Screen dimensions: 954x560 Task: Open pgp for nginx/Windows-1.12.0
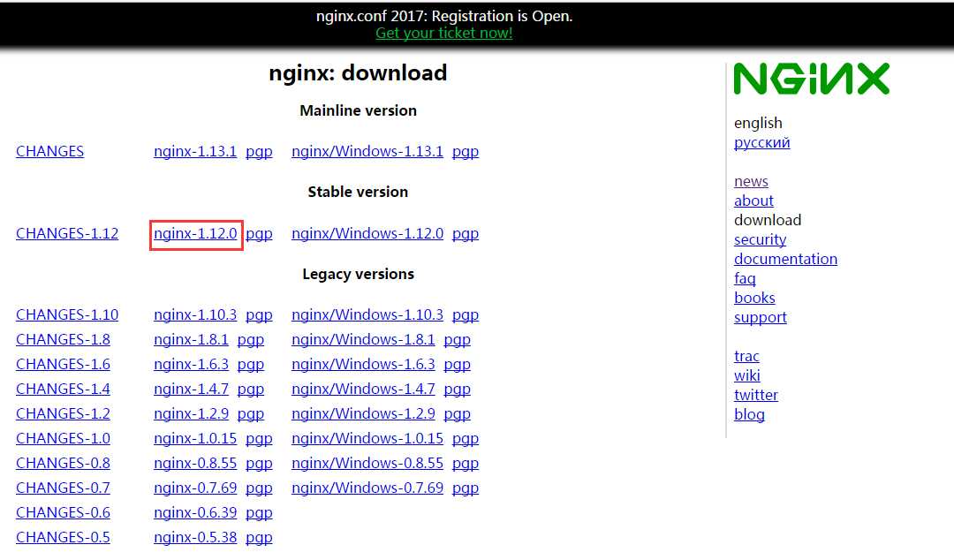(466, 234)
